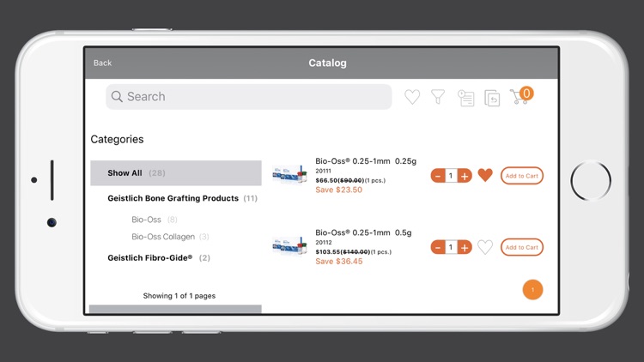
Task: Open favorites via toolbar heart icon
Action: click(x=412, y=97)
